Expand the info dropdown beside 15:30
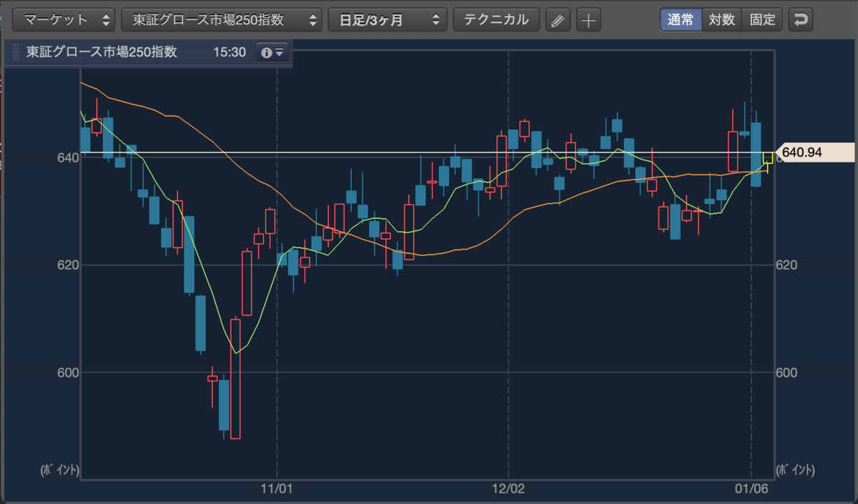This screenshot has width=858, height=504. coord(272,52)
